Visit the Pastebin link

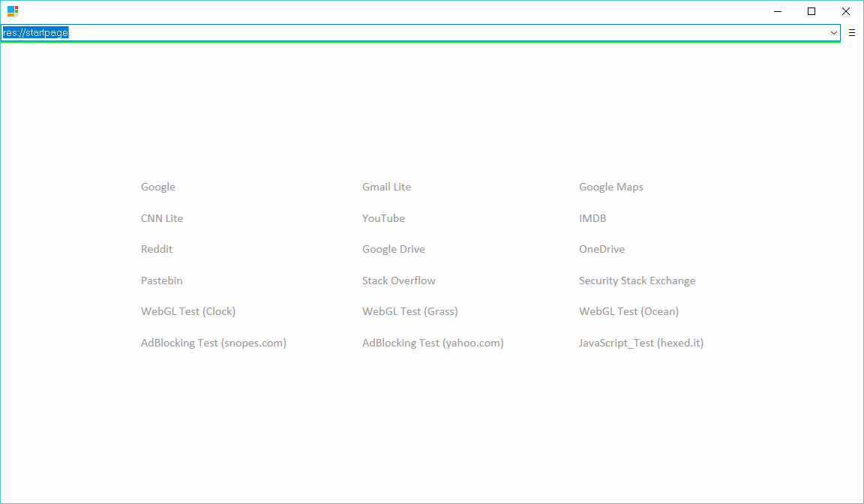(x=161, y=280)
